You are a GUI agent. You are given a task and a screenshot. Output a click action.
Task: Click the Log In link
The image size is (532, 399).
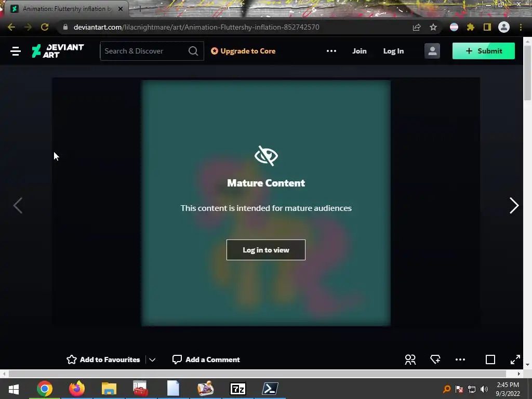[x=393, y=51]
